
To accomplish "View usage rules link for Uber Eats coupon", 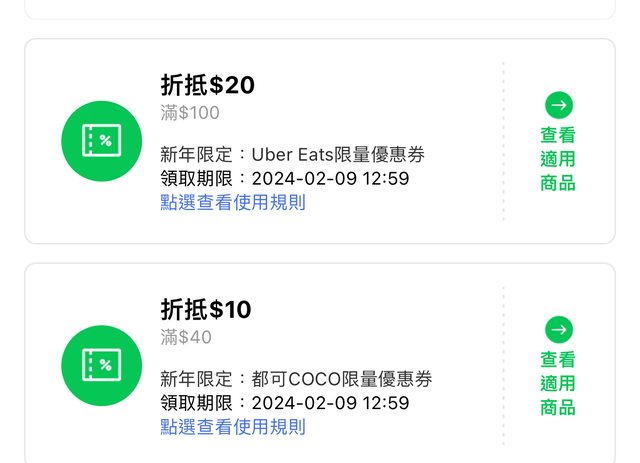I will (x=233, y=202).
